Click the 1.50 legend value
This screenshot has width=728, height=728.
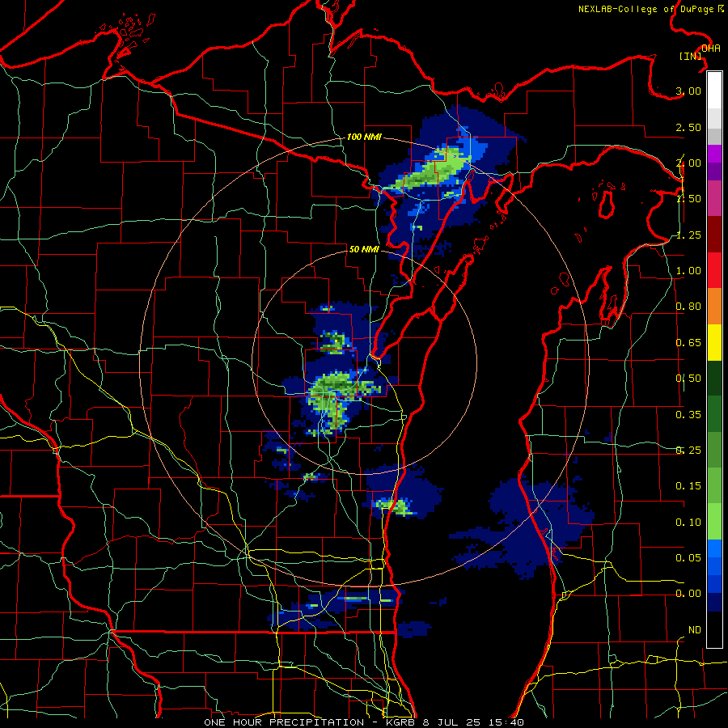pos(688,199)
